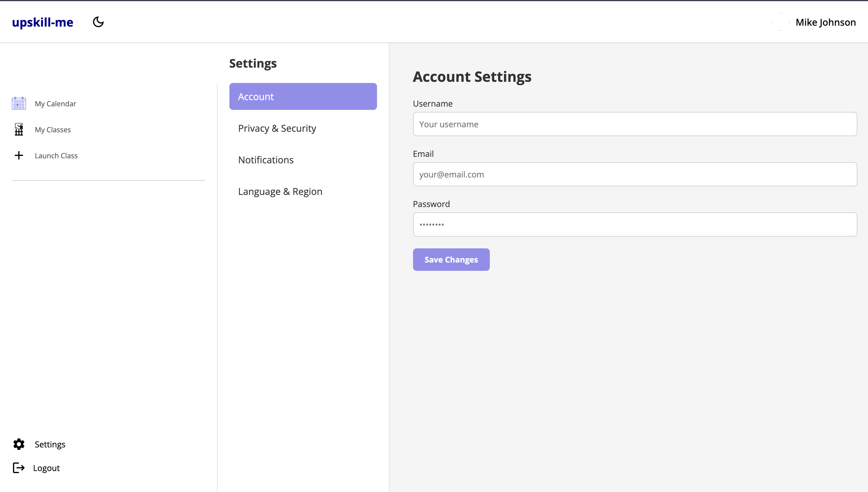Focus the Email input field
This screenshot has width=868, height=492.
[635, 174]
